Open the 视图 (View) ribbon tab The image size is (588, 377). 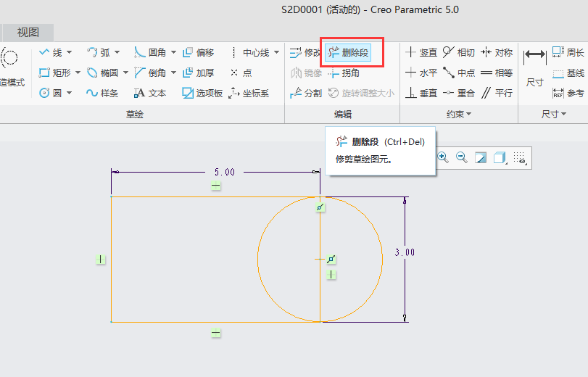click(28, 32)
